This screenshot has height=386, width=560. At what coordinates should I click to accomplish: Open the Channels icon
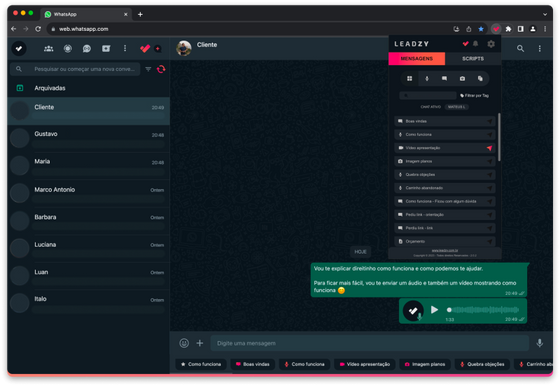(x=87, y=49)
